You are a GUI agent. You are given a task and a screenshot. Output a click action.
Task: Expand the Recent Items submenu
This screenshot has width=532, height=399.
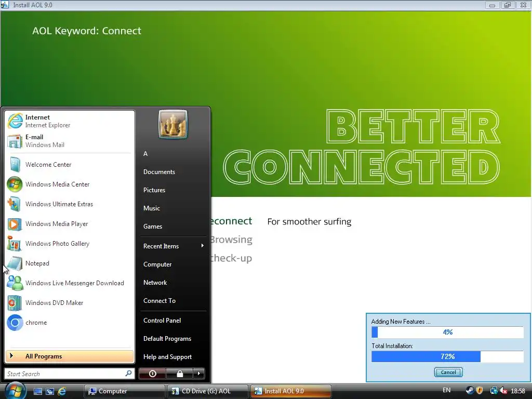[173, 246]
